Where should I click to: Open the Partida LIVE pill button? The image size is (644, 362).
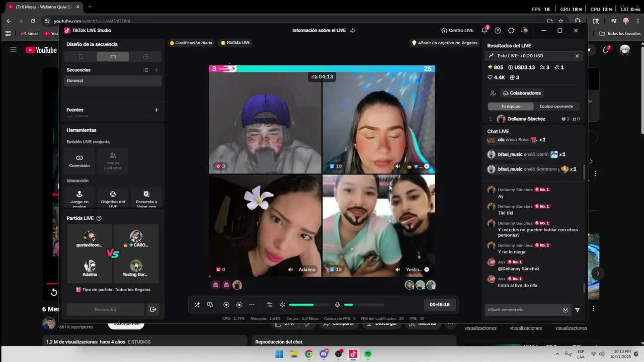(x=235, y=43)
